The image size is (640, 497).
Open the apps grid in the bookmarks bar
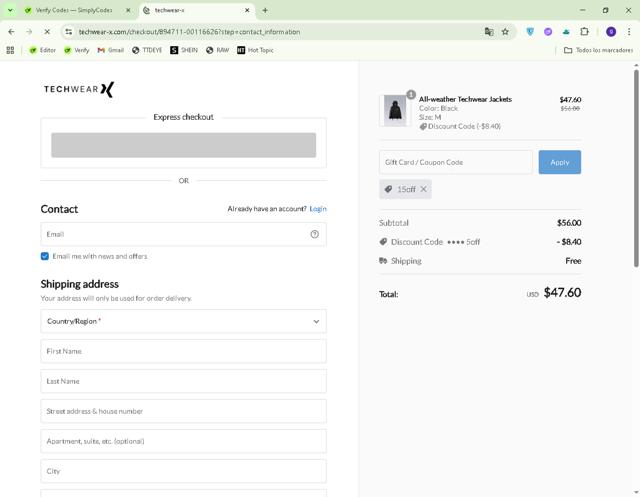[x=10, y=50]
